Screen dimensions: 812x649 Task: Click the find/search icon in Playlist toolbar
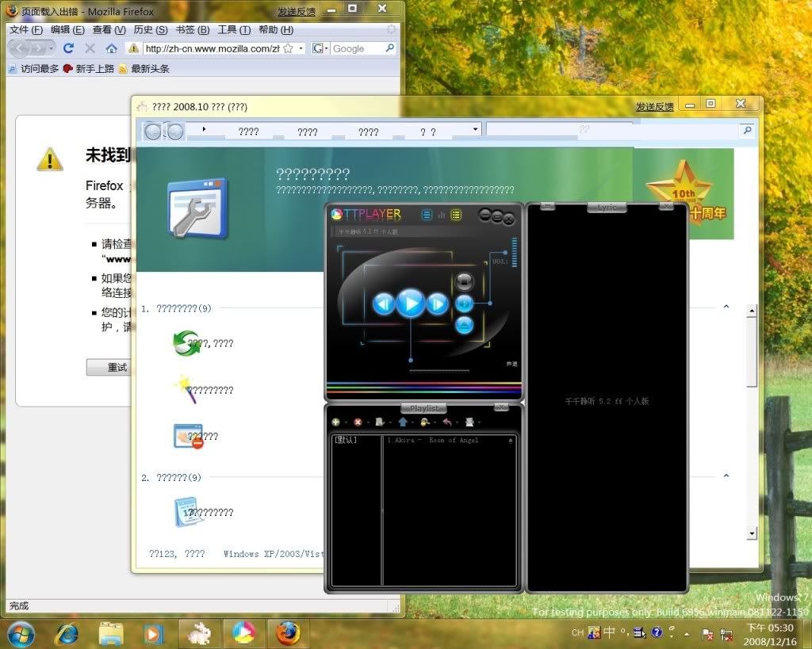(x=425, y=422)
